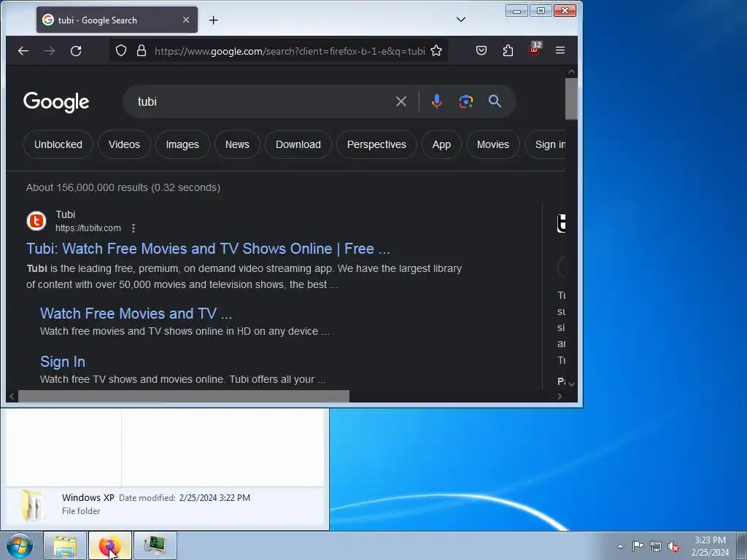Open the Windows Start orb
Screen dimensions: 747x560
pyautogui.click(x=19, y=545)
